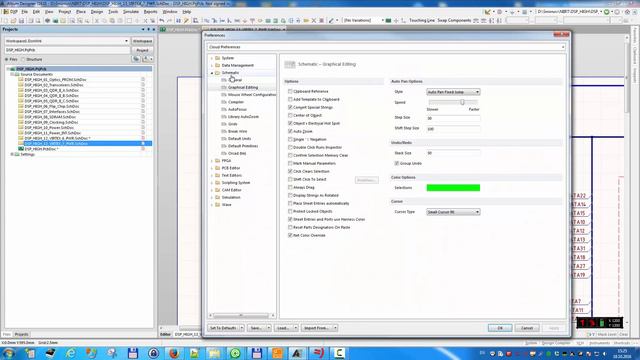Viewport: 640px width, 360px height.
Task: Open Firefox from the Windows taskbar
Action: click(x=174, y=353)
